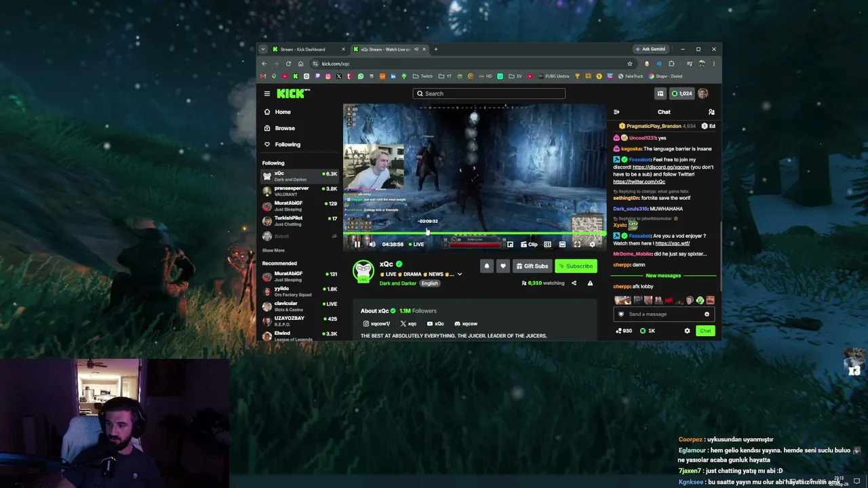Open video player settings gear
The height and width of the screenshot is (488, 868).
tap(592, 244)
